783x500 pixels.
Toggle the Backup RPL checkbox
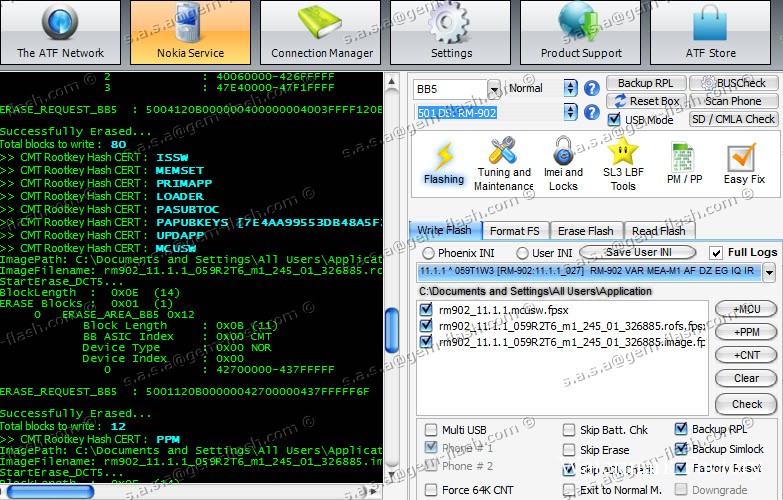pyautogui.click(x=681, y=429)
